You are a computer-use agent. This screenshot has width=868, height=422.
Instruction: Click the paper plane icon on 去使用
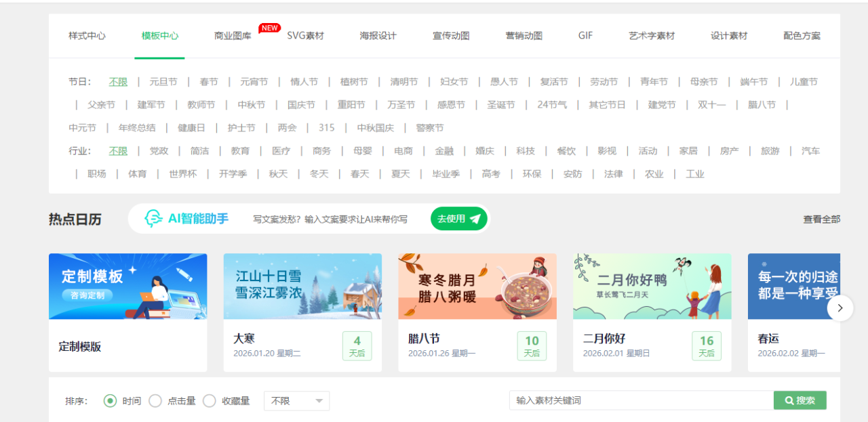pos(475,219)
